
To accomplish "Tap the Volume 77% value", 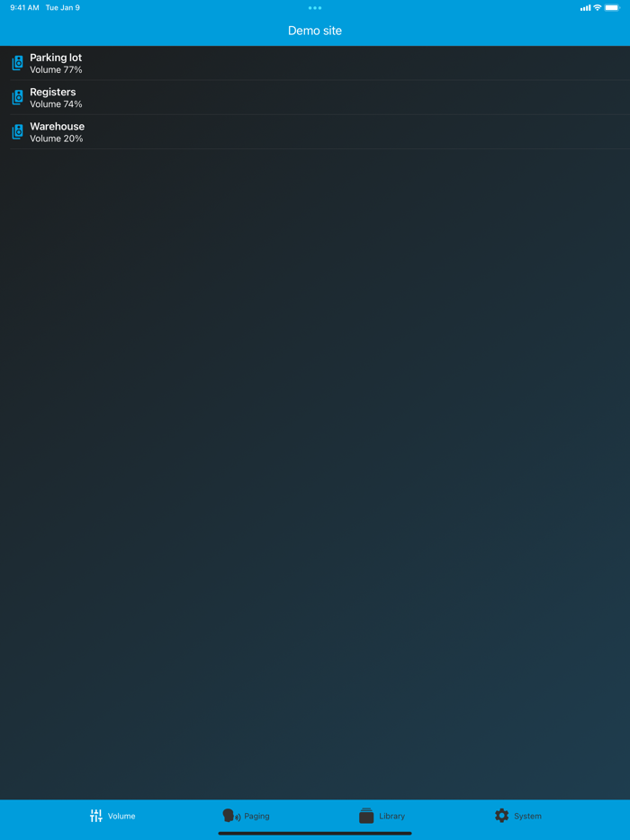I will pos(56,69).
